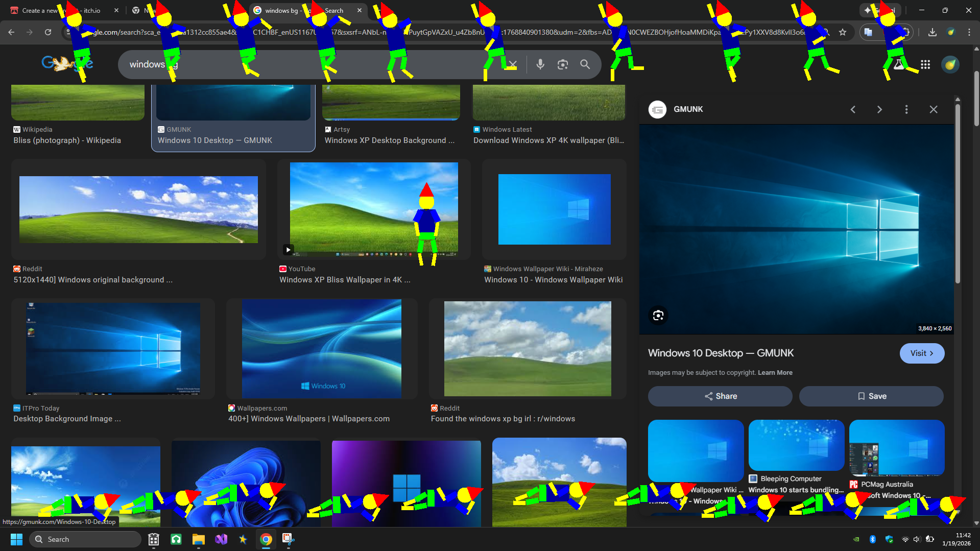This screenshot has height=551, width=980.
Task: Show next image in the GMUNK panel
Action: click(x=879, y=109)
